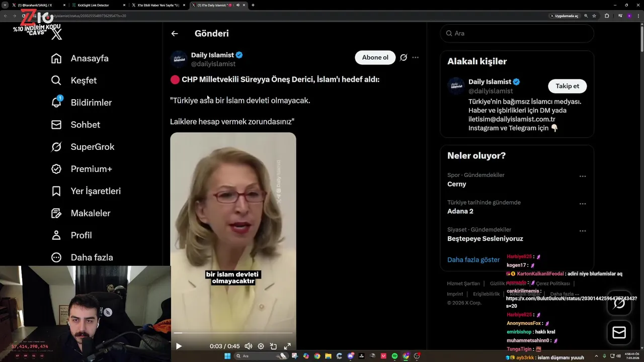Toggle picture-in-picture on the video
Image resolution: width=644 pixels, height=362 pixels.
pos(273,346)
